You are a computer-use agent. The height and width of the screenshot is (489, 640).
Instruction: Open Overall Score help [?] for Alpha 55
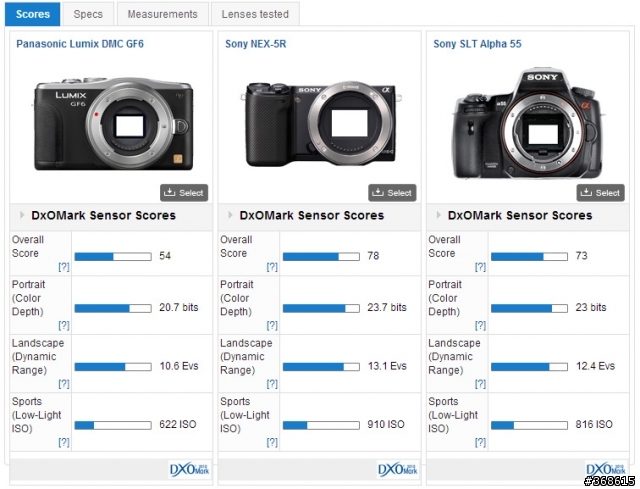click(x=480, y=267)
